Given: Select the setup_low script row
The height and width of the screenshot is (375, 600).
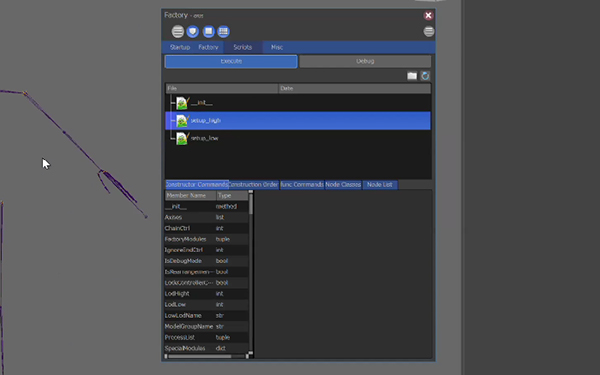Looking at the screenshot, I should pyautogui.click(x=298, y=138).
